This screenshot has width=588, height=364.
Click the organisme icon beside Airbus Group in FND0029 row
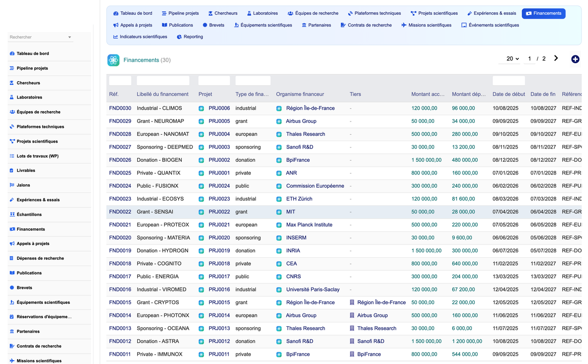[279, 121]
